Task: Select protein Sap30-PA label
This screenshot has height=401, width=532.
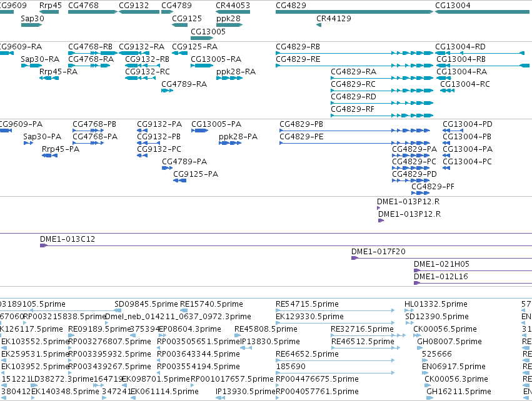Action: click(42, 137)
